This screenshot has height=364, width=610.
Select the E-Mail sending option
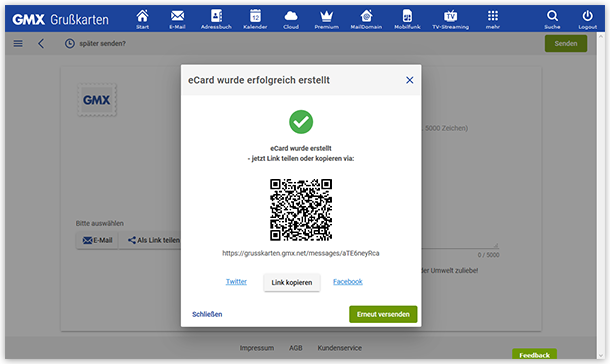[x=97, y=240]
